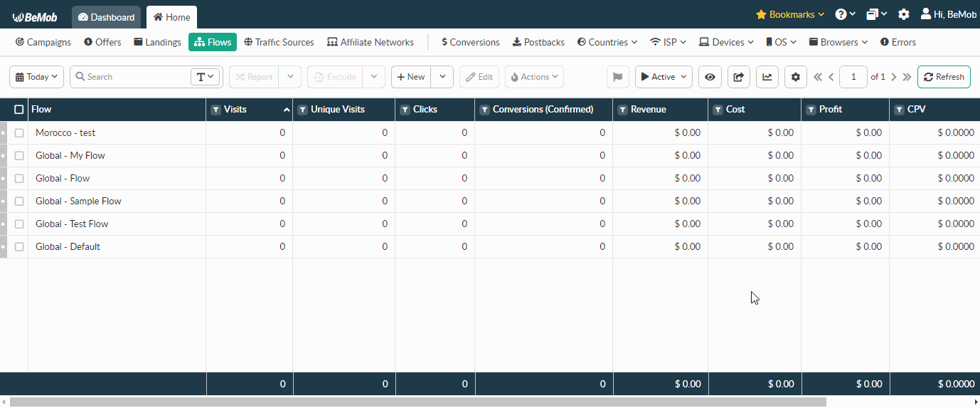Image resolution: width=980 pixels, height=408 pixels.
Task: Click the Revenue column filter icon
Action: coord(622,110)
